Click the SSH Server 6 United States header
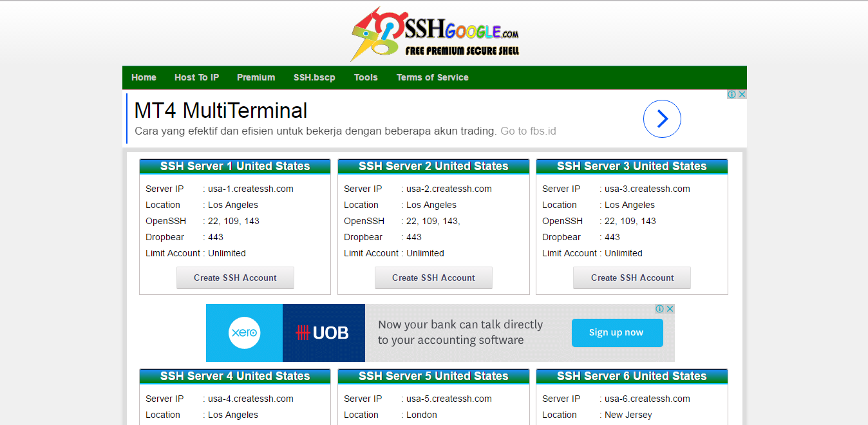This screenshot has width=868, height=425. click(632, 376)
